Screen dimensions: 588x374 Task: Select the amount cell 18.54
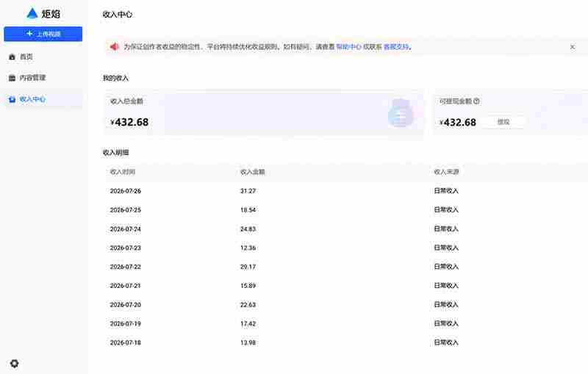[x=248, y=210]
